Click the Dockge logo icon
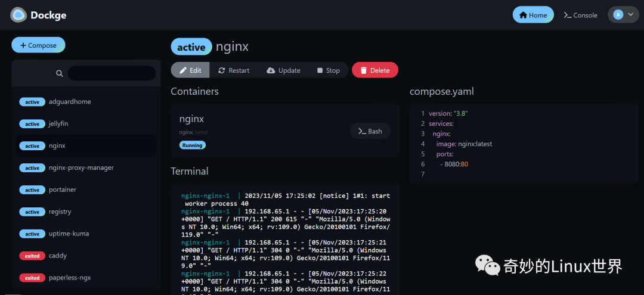The width and height of the screenshot is (644, 295). tap(18, 15)
